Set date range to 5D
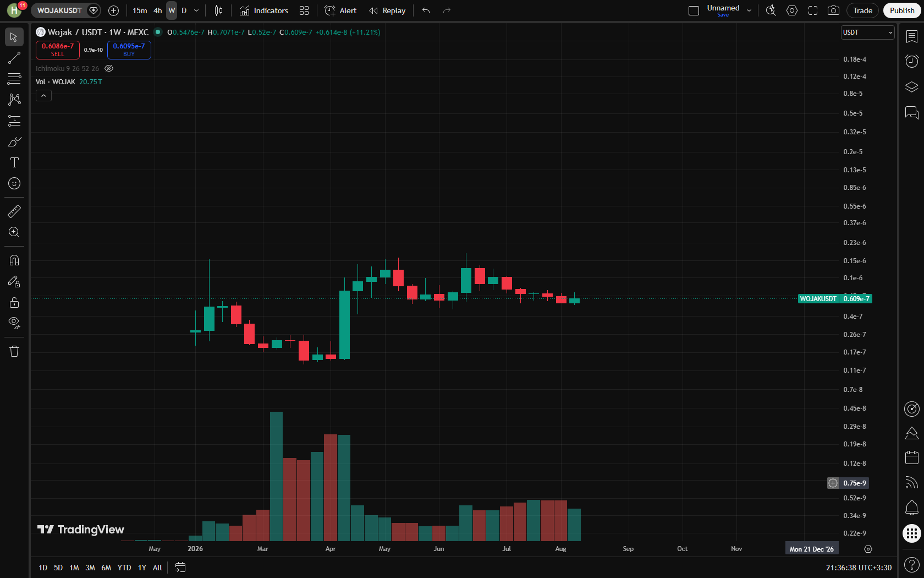Screen dimensions: 924x578 pos(58,568)
